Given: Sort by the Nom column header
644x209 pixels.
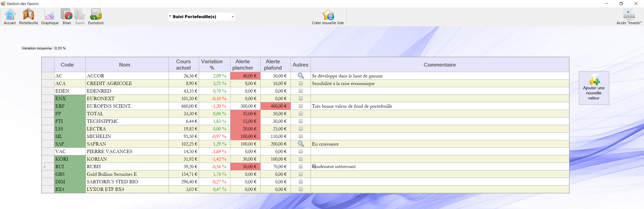Looking at the screenshot, I should pyautogui.click(x=127, y=65).
